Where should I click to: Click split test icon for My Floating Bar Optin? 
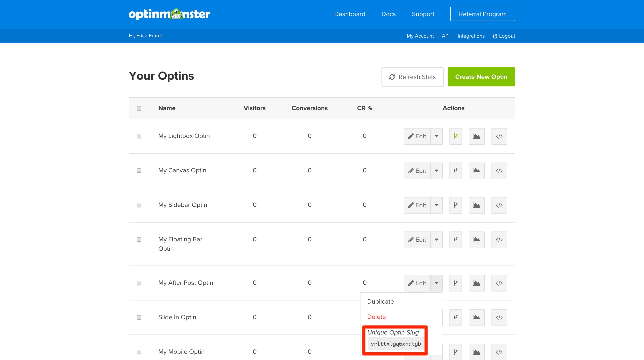(x=455, y=240)
